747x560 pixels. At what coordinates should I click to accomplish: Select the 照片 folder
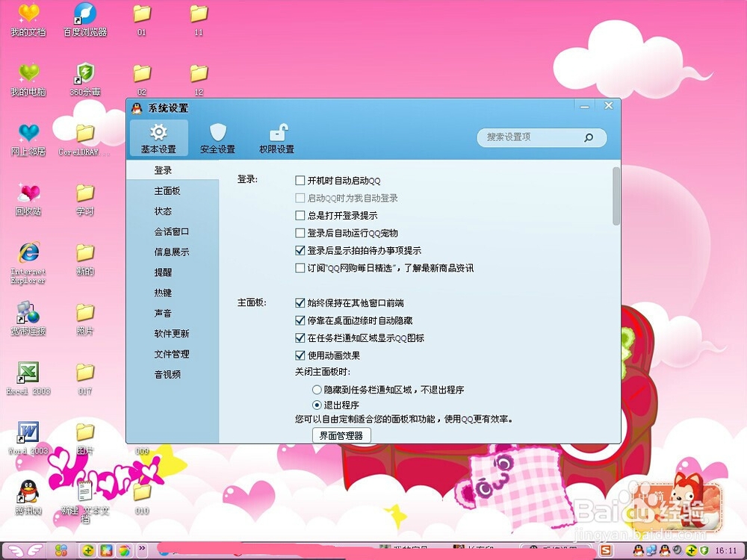click(x=85, y=319)
